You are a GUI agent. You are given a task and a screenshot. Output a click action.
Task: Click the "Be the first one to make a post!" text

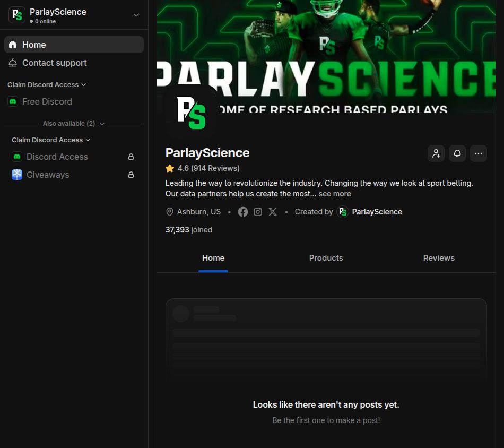pos(326,420)
